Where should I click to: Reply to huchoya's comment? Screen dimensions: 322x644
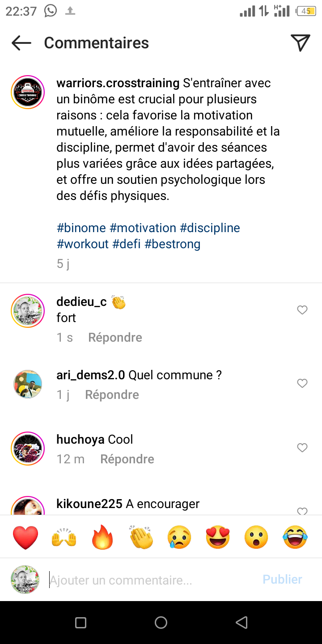127,459
